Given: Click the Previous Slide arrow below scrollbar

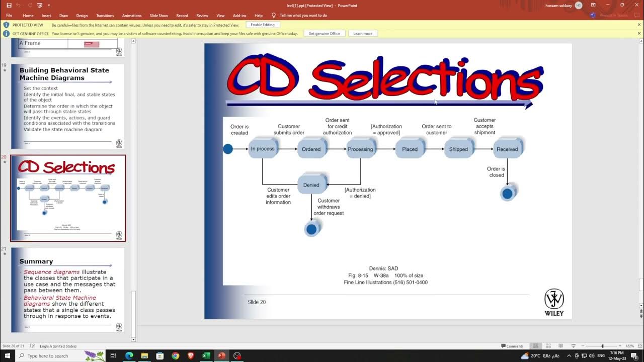Looking at the screenshot, I should (x=640, y=312).
